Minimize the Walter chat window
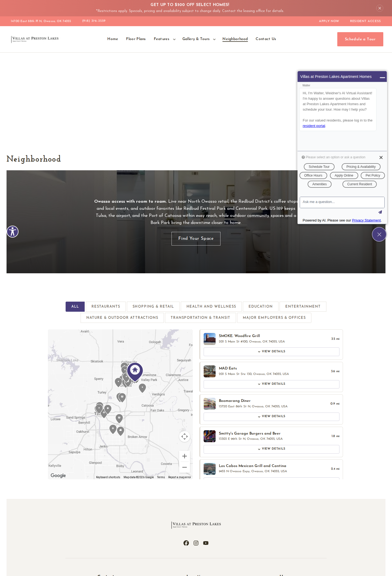 pyautogui.click(x=382, y=77)
